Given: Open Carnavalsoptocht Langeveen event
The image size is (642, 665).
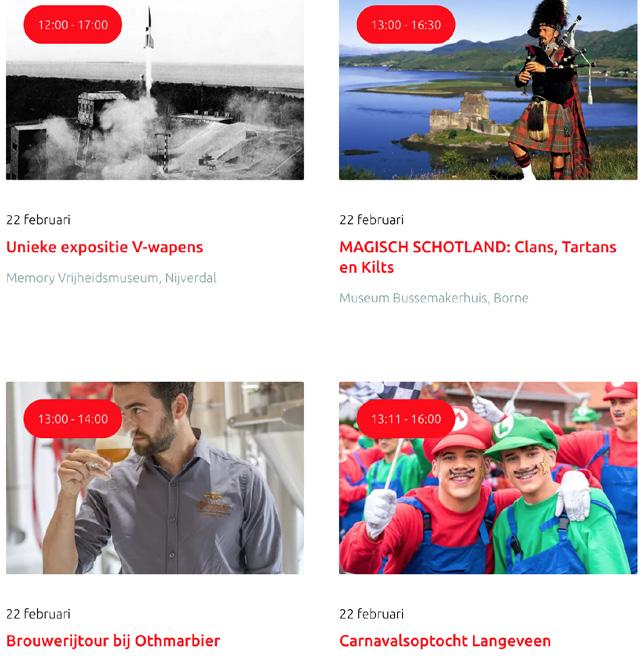Looking at the screenshot, I should (445, 641).
